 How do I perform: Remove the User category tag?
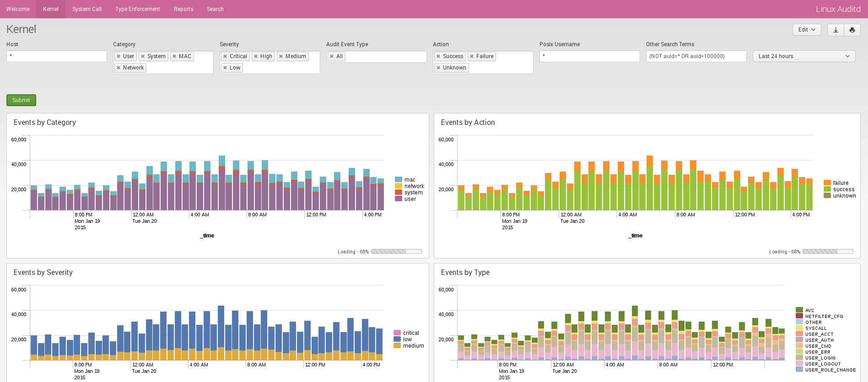point(119,56)
